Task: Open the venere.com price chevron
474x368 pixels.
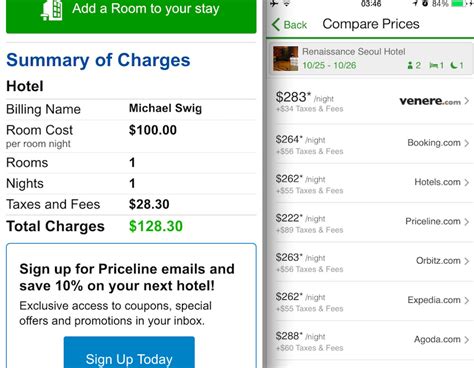Action: click(x=467, y=101)
